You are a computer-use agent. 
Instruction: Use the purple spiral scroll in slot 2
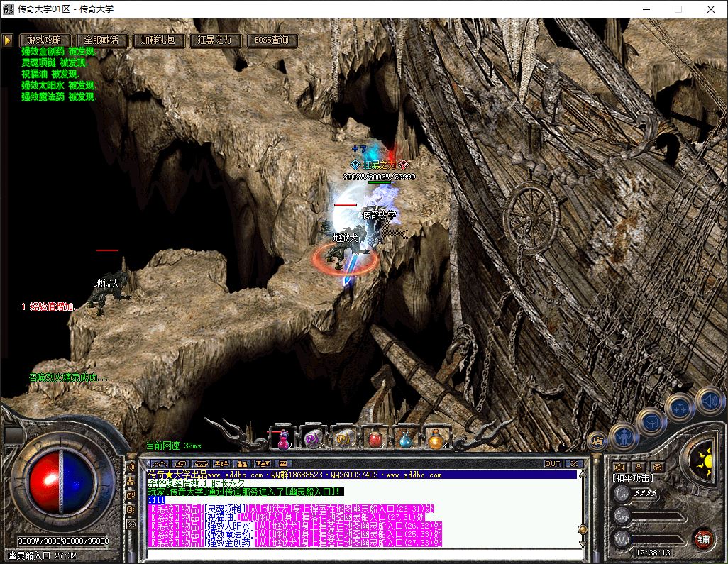[312, 438]
